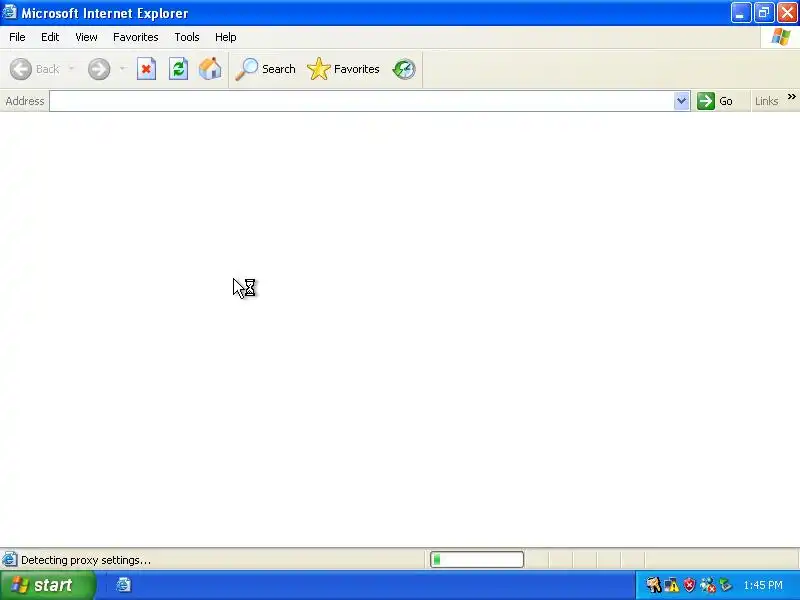Restore down the Internet Explorer window
Screen dimensions: 800x600
764,13
